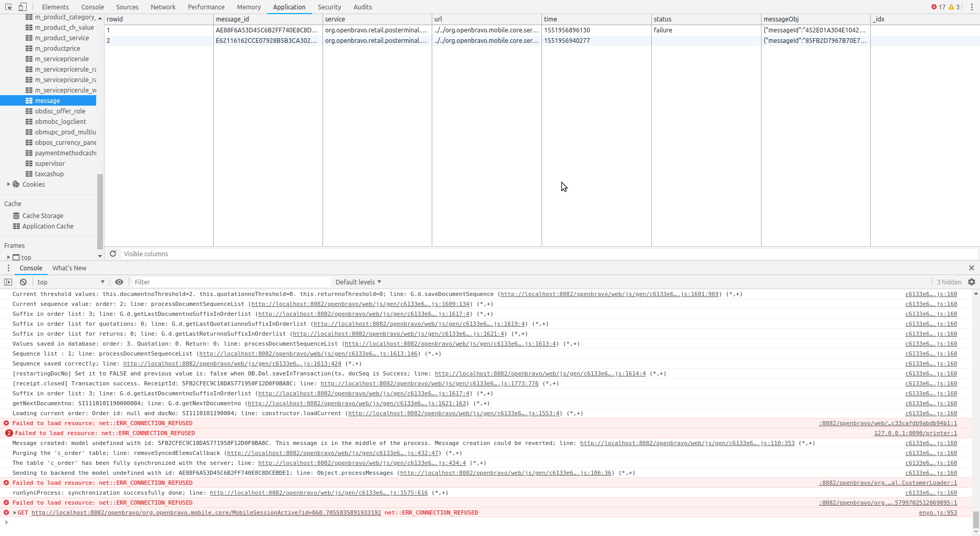Expand the Cookies tree node

pos(8,184)
